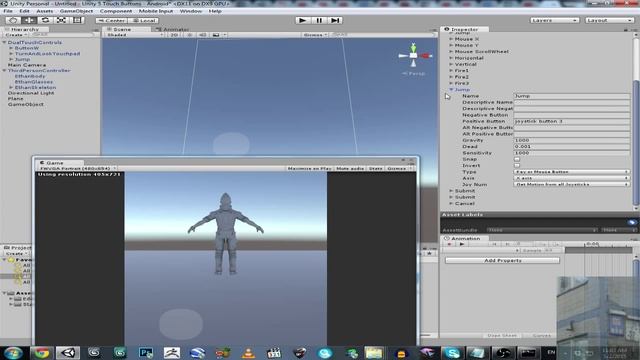Open the game aspect ratio dropdown
Image resolution: width=640 pixels, height=360 pixels.
pyautogui.click(x=77, y=168)
